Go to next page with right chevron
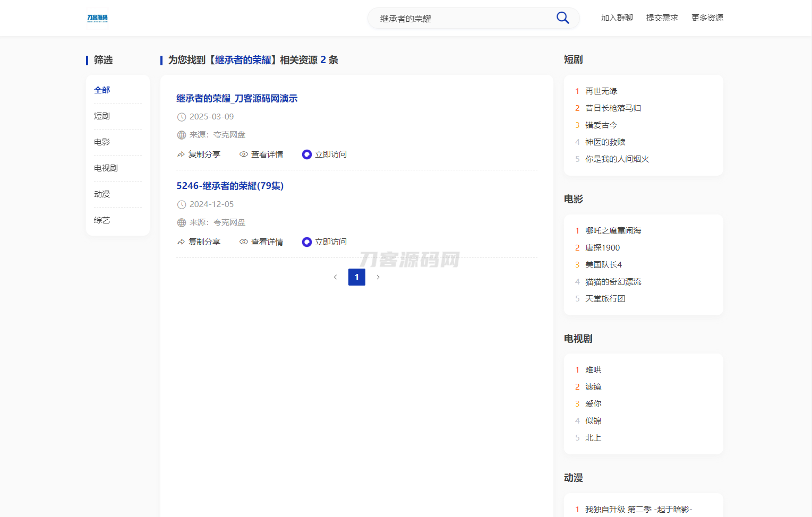The image size is (812, 517). coord(378,277)
